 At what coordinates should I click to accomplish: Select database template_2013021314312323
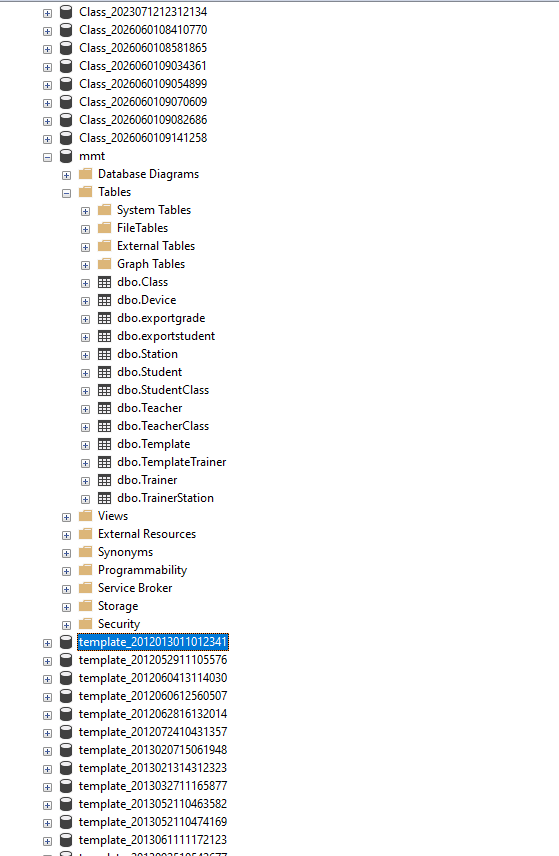click(x=153, y=768)
